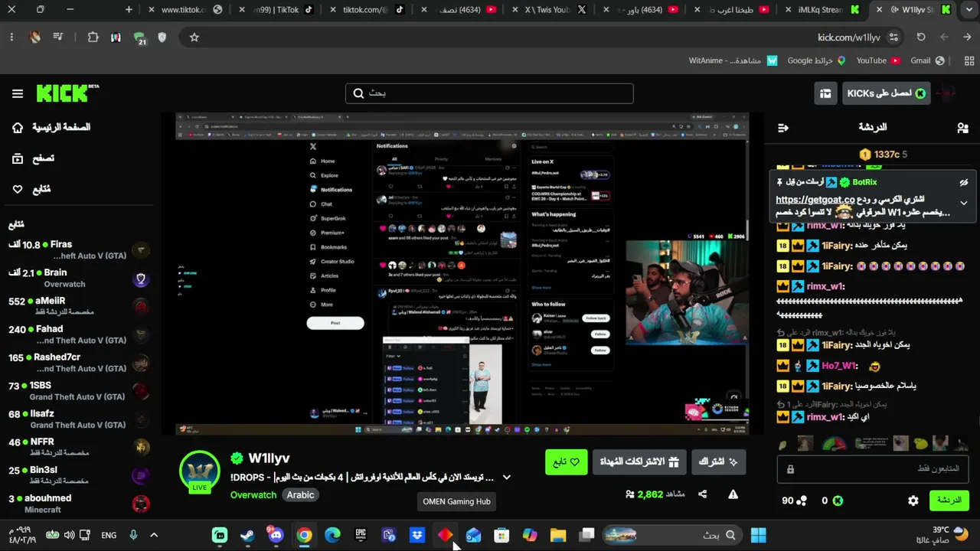Open Ilsafz channel in the following list
This screenshot has height=551, width=980.
77,419
